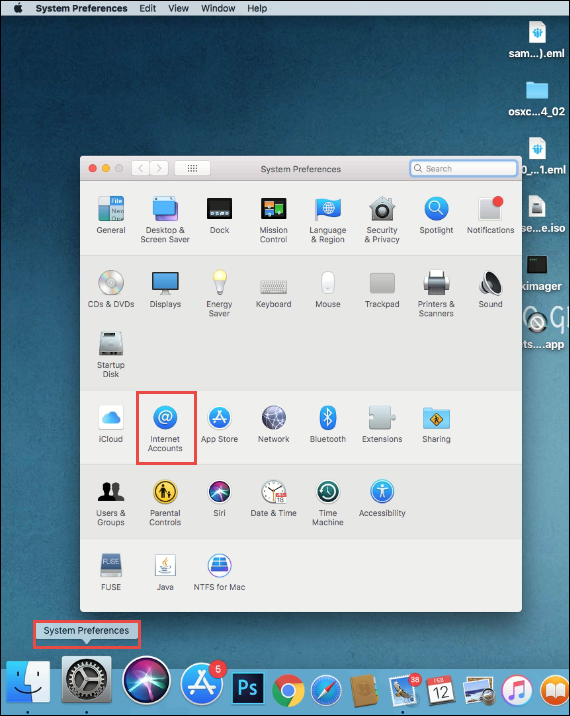This screenshot has height=716, width=570.
Task: Click the Show All grid button
Action: (x=192, y=168)
